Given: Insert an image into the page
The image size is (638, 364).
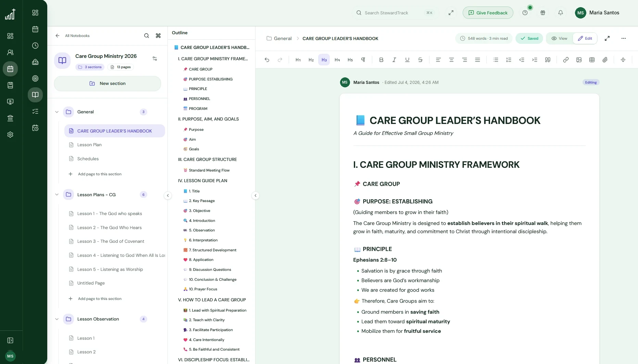Looking at the screenshot, I should 579,60.
